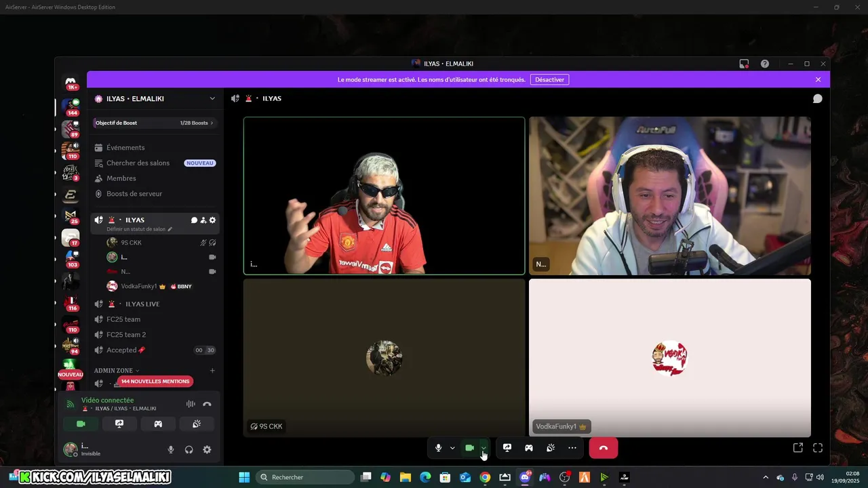
Task: Invite people icon on ILYAS voice channel
Action: [203, 220]
